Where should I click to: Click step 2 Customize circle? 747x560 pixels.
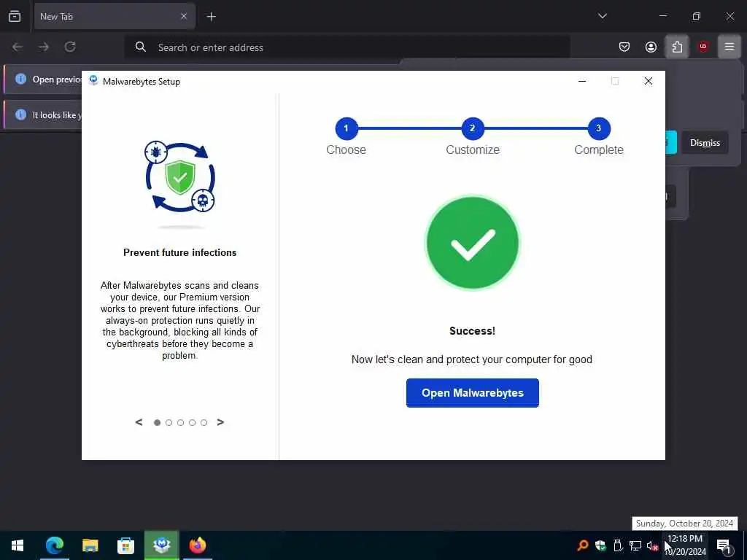[x=473, y=128]
